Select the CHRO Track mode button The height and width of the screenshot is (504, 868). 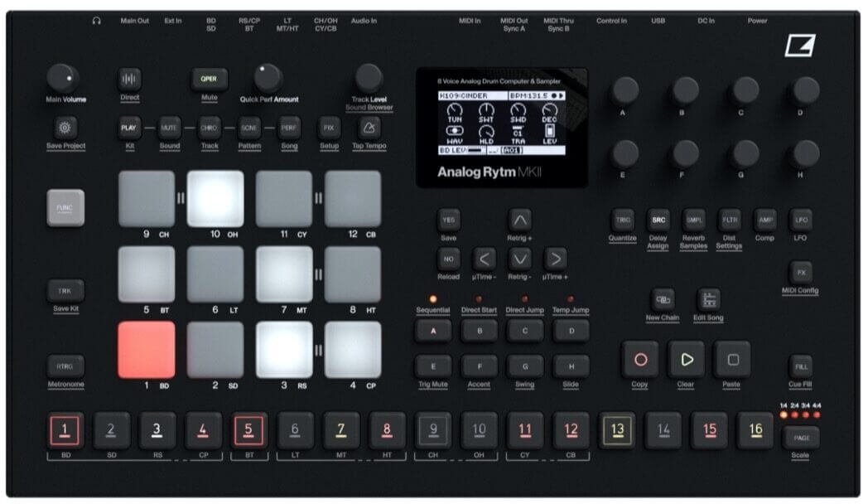(209, 128)
